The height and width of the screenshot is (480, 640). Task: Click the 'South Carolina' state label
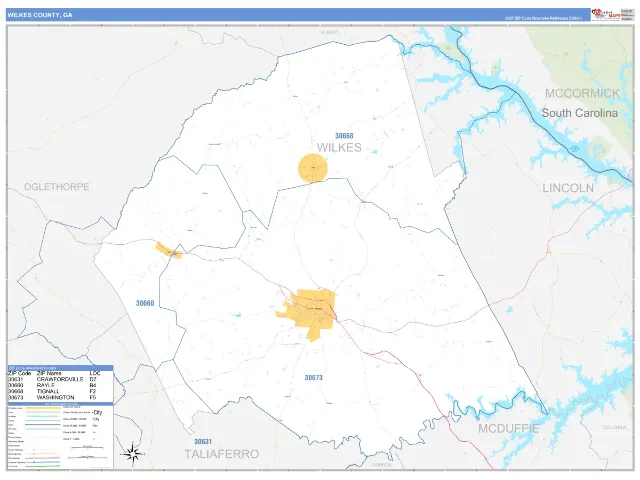click(x=580, y=113)
